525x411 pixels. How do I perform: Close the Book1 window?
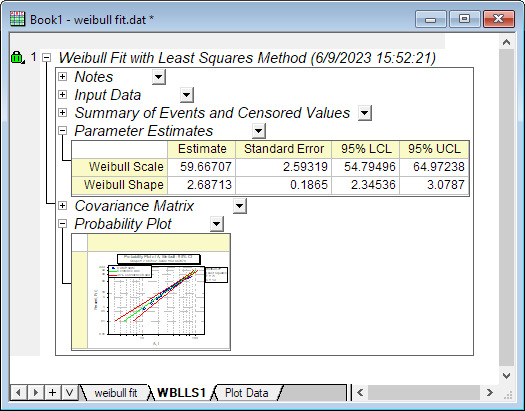pos(499,19)
